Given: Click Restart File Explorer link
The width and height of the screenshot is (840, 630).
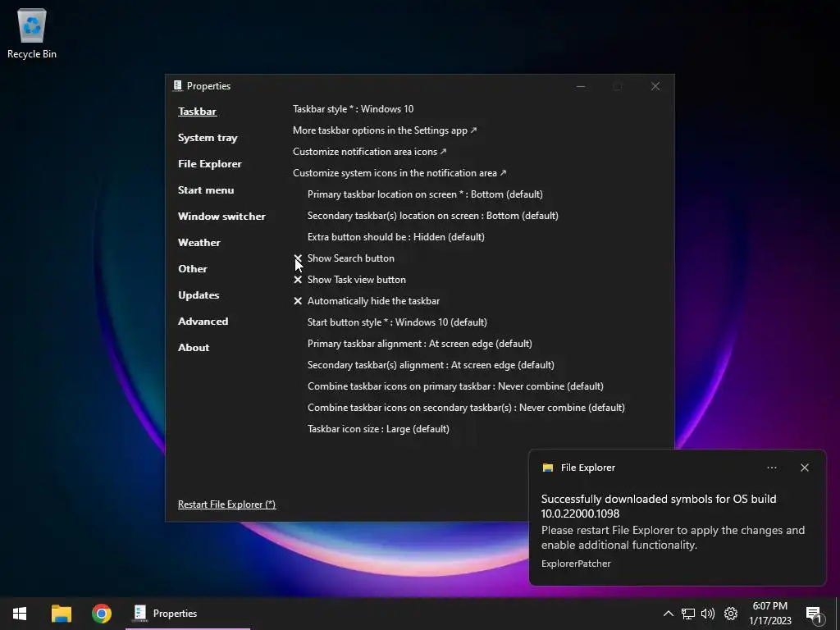Looking at the screenshot, I should 226,504.
